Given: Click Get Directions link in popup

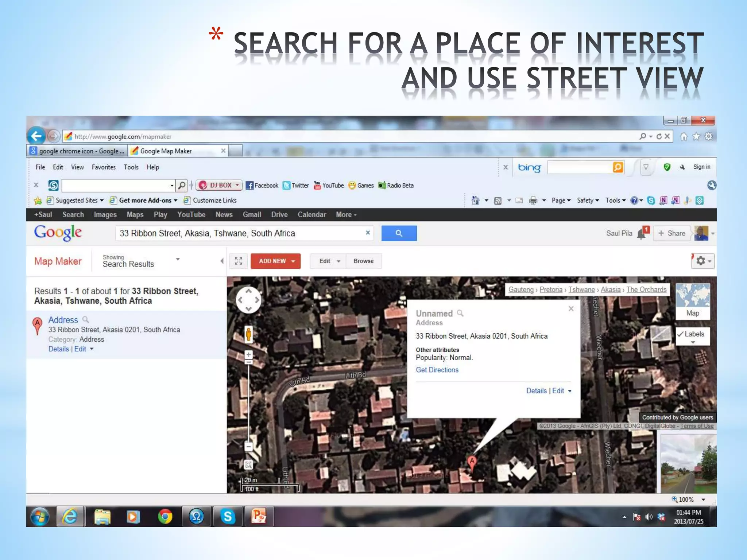Looking at the screenshot, I should click(x=437, y=370).
